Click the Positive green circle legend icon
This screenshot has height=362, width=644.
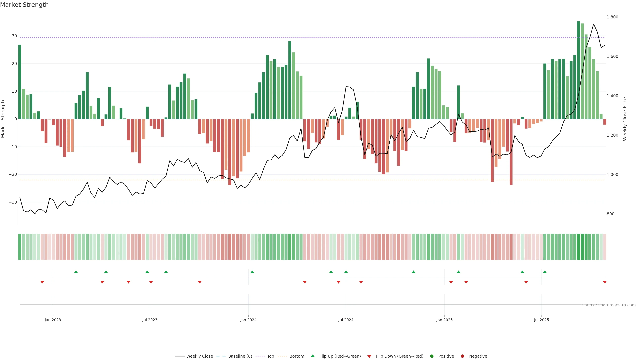coord(432,356)
